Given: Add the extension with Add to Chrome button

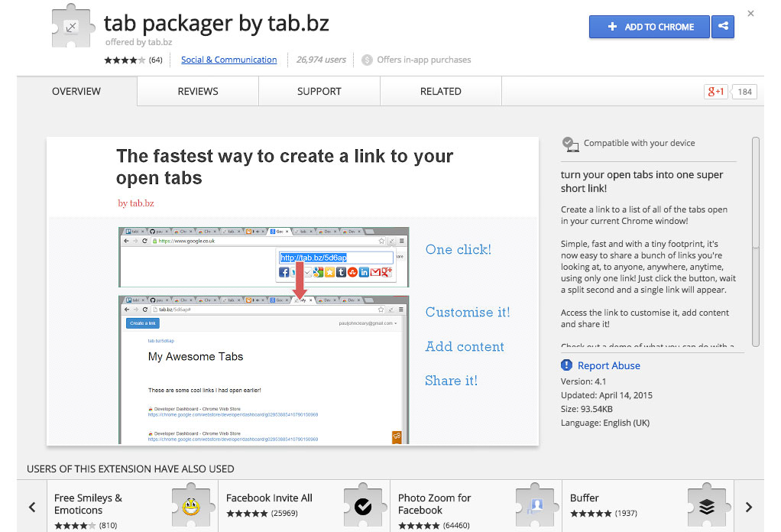Looking at the screenshot, I should coord(650,27).
